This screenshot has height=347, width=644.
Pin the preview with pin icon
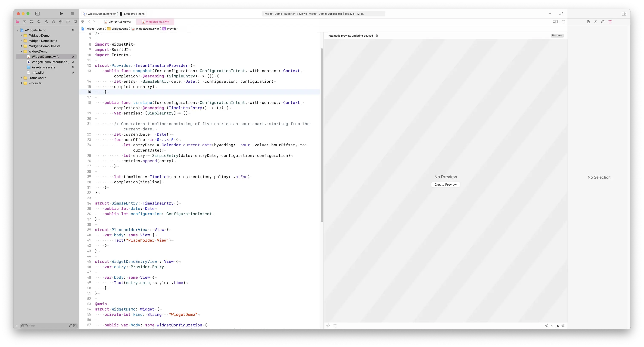point(328,326)
